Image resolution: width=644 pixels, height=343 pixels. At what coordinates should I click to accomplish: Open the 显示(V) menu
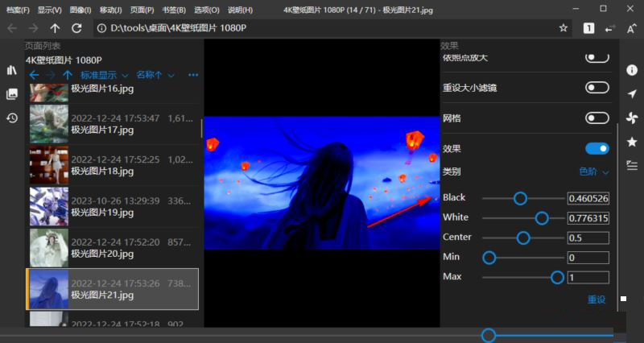point(49,10)
